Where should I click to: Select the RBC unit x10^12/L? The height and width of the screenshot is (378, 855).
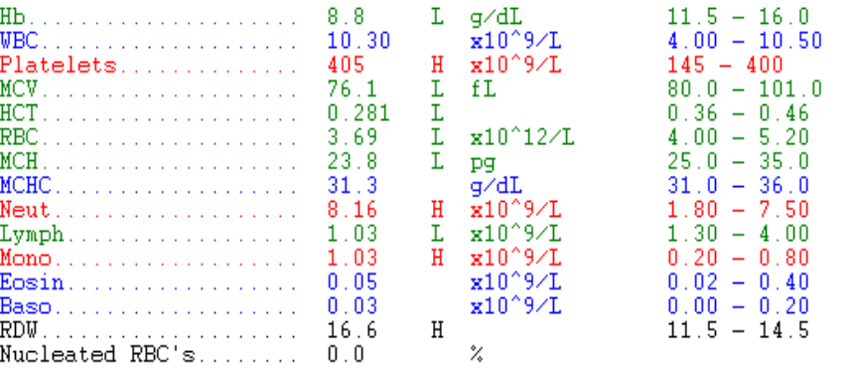[522, 137]
